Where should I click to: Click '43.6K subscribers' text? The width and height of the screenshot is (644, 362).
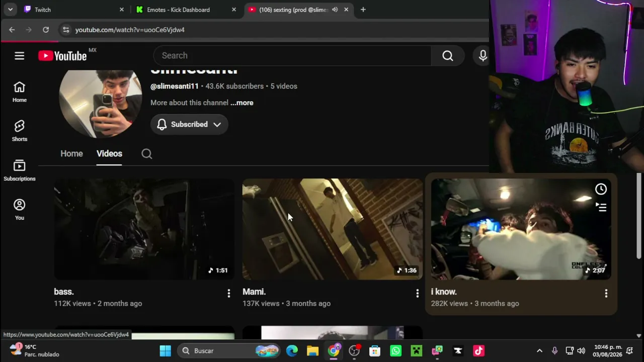(234, 86)
